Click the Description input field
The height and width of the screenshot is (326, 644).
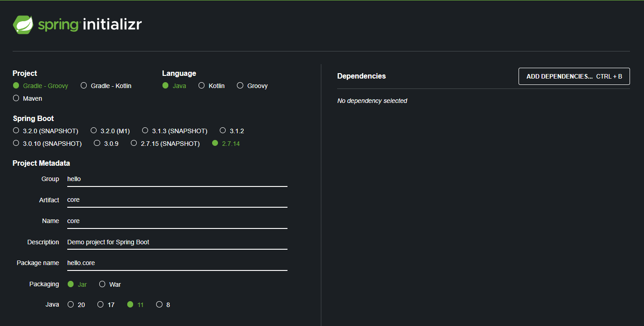[x=177, y=242]
